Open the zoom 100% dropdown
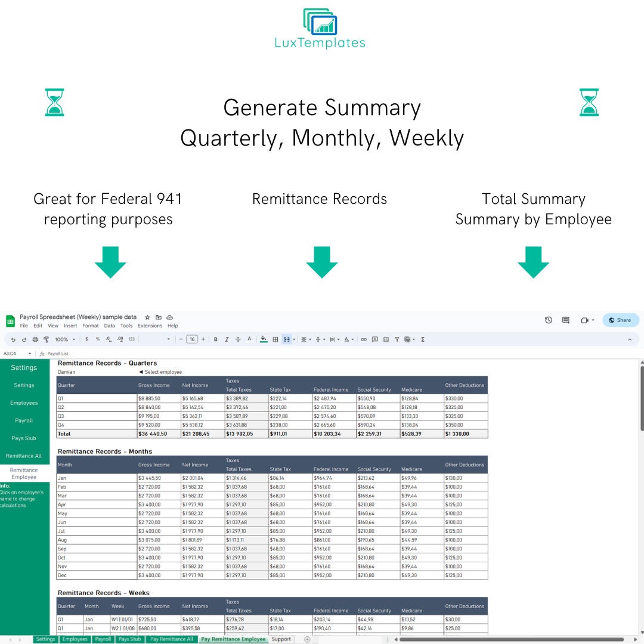 pos(66,340)
